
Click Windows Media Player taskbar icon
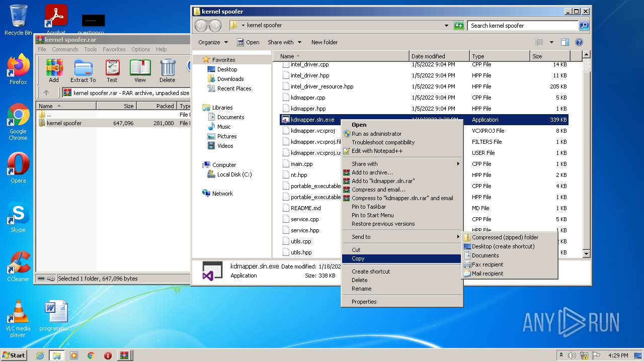[x=74, y=355]
